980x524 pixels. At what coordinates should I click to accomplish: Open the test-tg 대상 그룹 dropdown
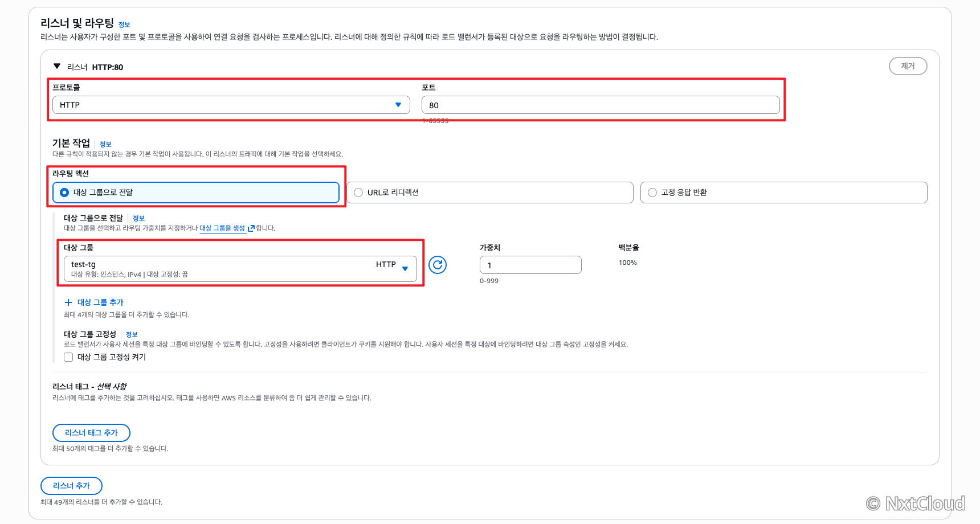click(240, 269)
